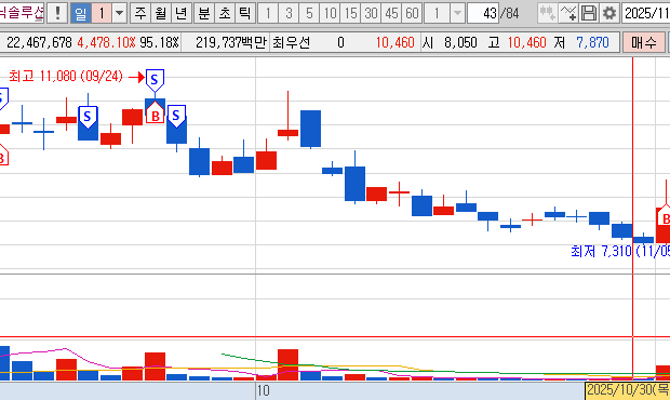
Task: Click the add indicator line chart icon
Action: 568,13
